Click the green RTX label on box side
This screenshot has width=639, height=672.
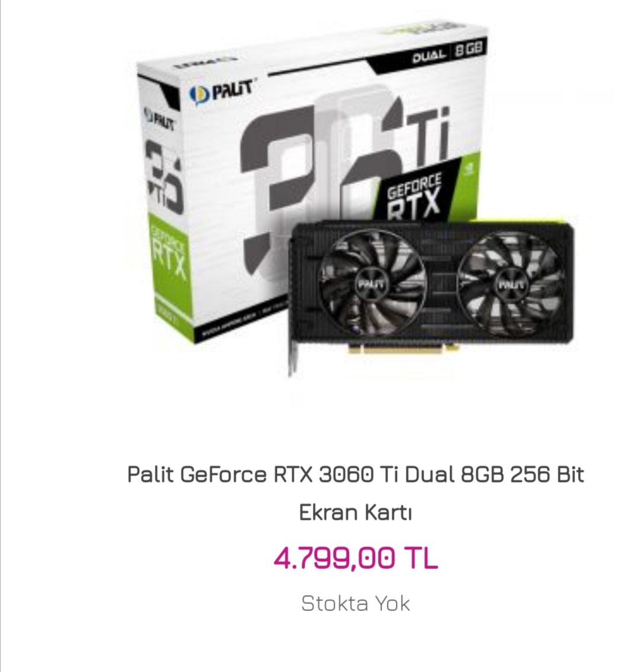point(168,257)
